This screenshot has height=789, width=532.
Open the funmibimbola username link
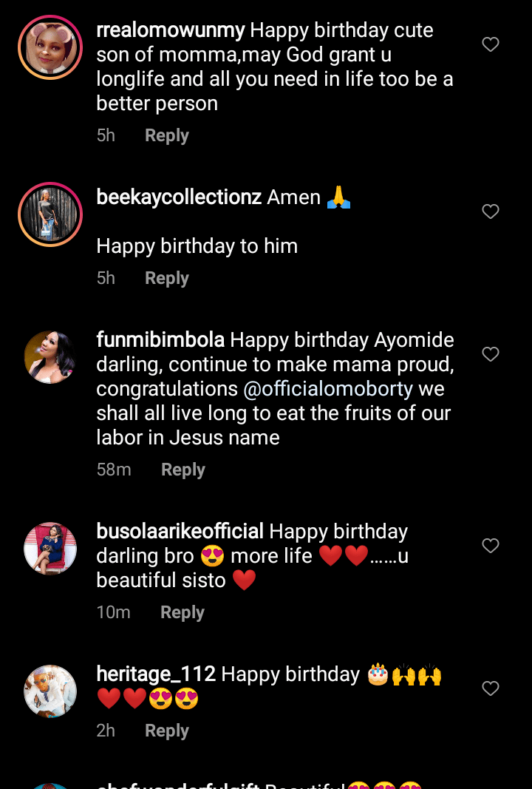(x=160, y=340)
